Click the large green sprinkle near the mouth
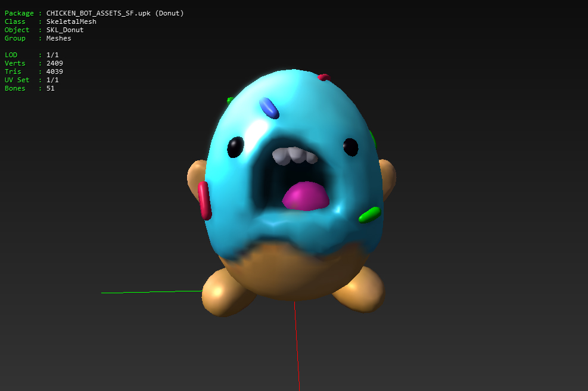588x391 pixels. click(x=370, y=215)
